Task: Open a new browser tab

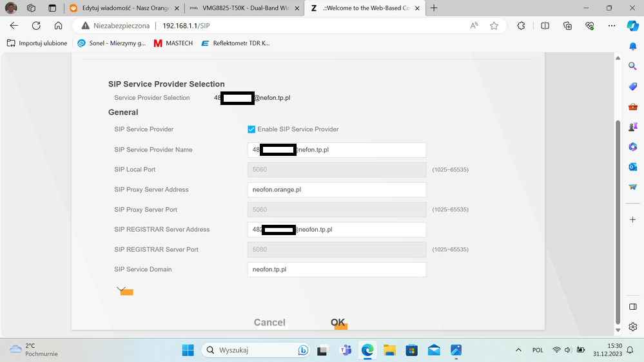Action: pyautogui.click(x=434, y=8)
